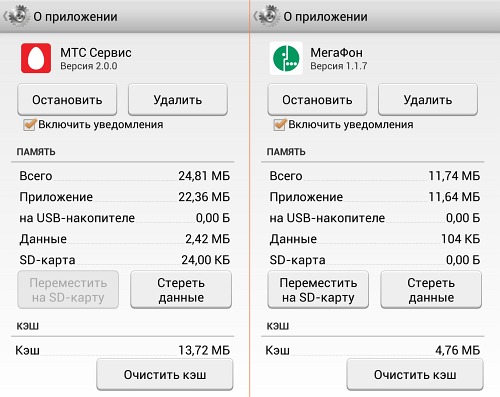Stop the МТС Сервис app with Остановить
The image size is (500, 397).
click(x=67, y=100)
